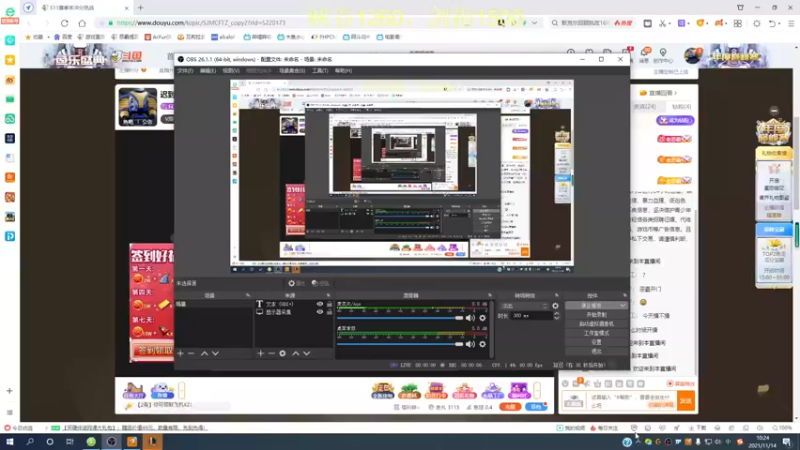Add a new source with plus icon in Sources panel

(x=260, y=353)
